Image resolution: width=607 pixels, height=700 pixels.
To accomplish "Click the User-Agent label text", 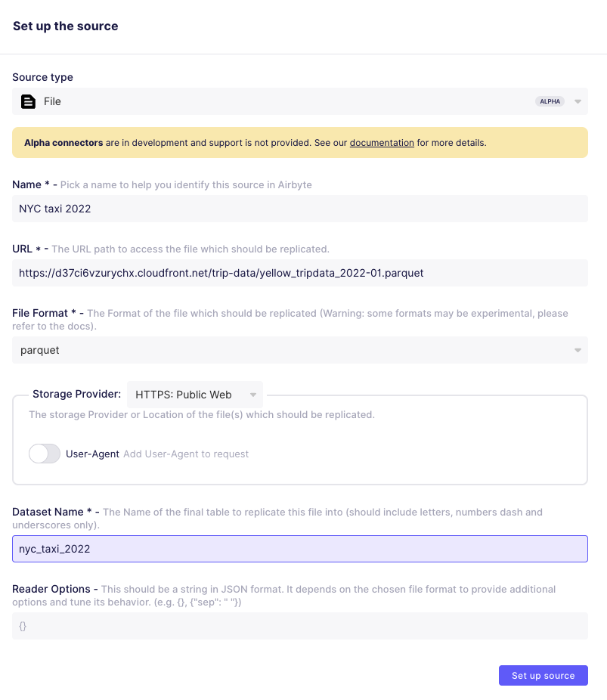I will click(x=91, y=454).
